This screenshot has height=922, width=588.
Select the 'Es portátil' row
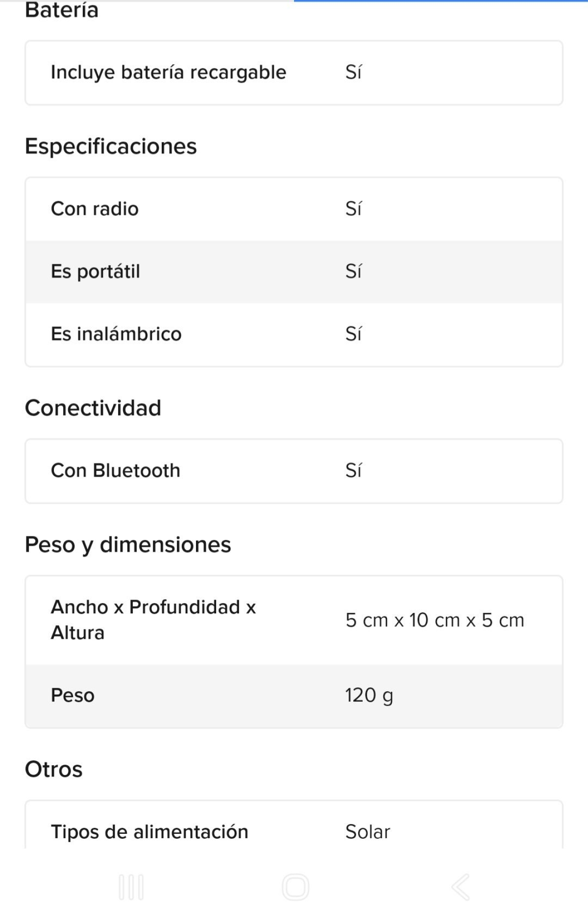tap(294, 271)
